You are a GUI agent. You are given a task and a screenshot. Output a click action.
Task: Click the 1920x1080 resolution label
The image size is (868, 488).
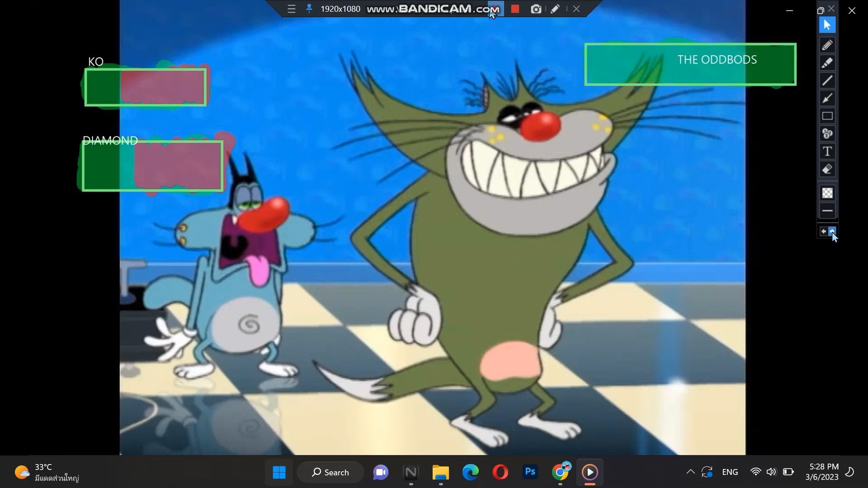(x=340, y=9)
